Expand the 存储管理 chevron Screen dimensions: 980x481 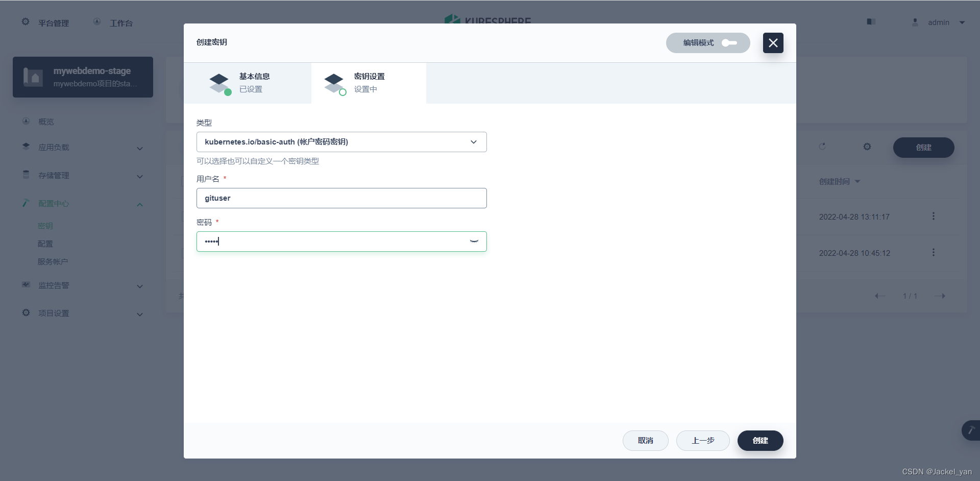[140, 177]
